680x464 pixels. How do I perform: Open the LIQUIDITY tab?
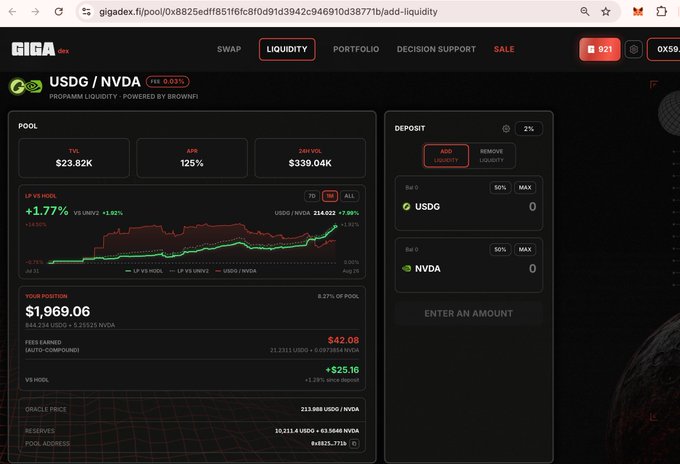(287, 49)
